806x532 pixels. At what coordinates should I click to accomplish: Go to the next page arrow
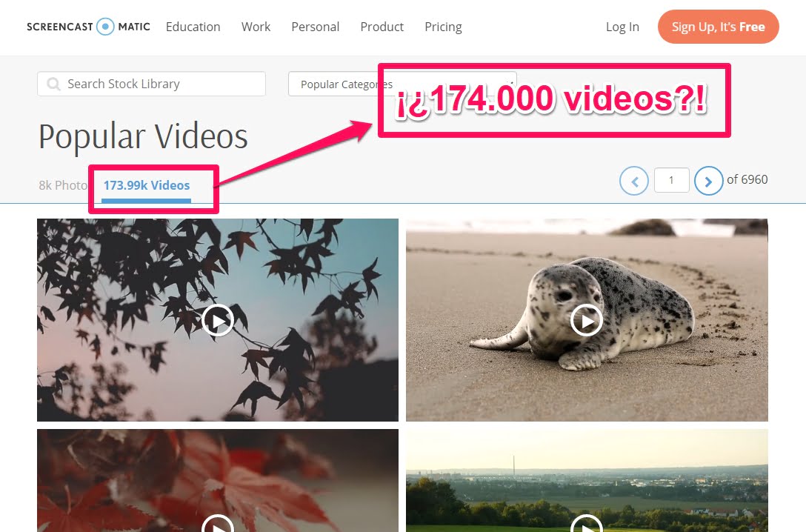(708, 181)
